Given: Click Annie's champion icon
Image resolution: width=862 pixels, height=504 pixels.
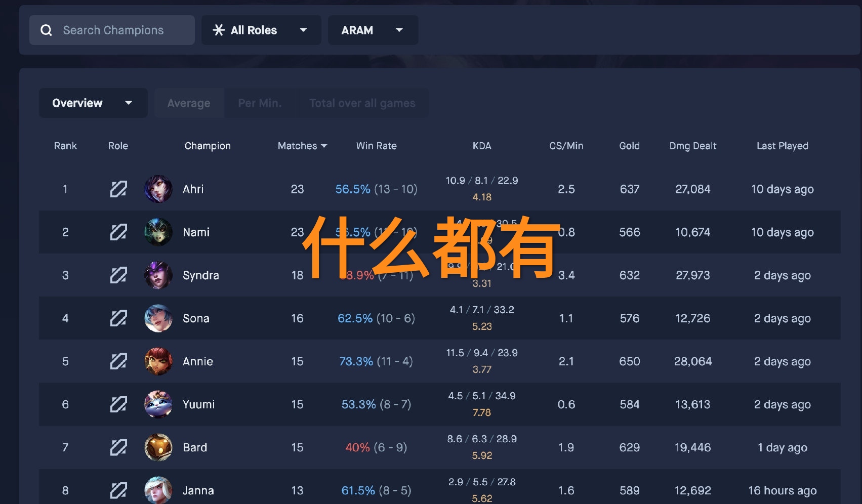Looking at the screenshot, I should click(158, 361).
